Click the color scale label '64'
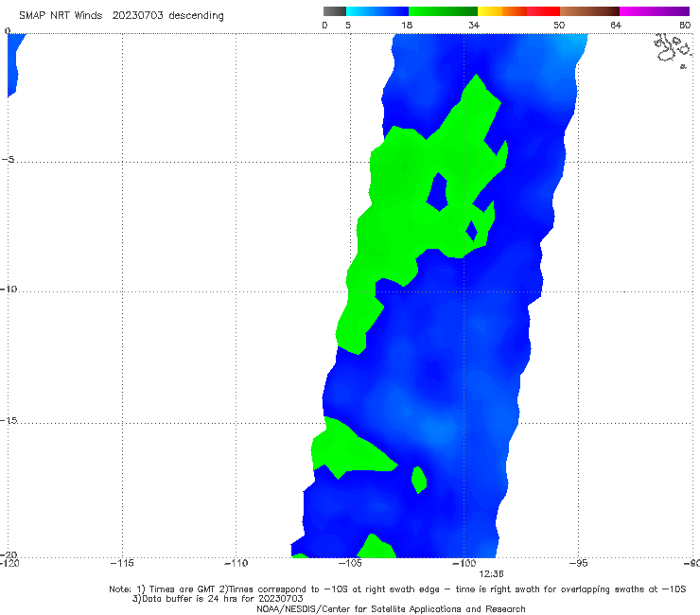 [616, 25]
